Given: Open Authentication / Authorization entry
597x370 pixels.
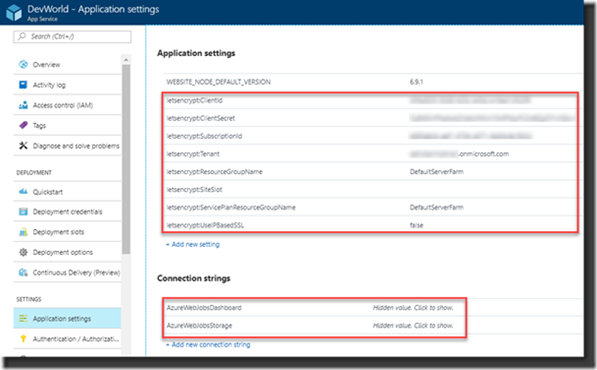Looking at the screenshot, I should click(x=67, y=339).
